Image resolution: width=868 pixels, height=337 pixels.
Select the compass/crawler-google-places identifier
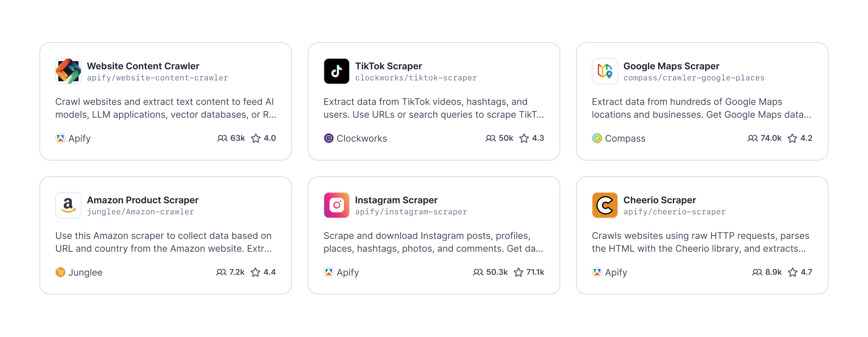[694, 78]
